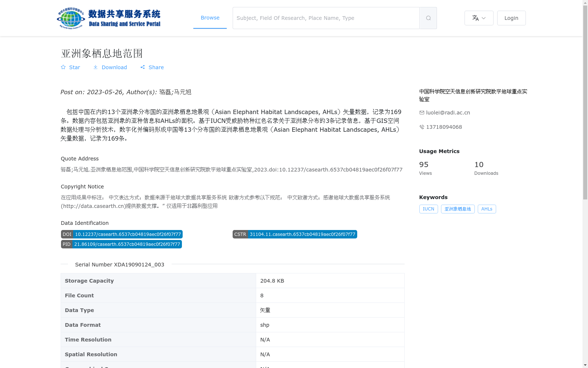Click the phone icon beside 13718094068
The height and width of the screenshot is (368, 588).
(x=422, y=127)
